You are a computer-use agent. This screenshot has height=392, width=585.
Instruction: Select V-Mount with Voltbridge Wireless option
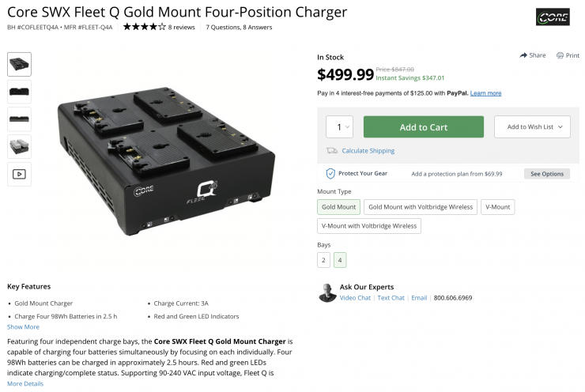[369, 226]
